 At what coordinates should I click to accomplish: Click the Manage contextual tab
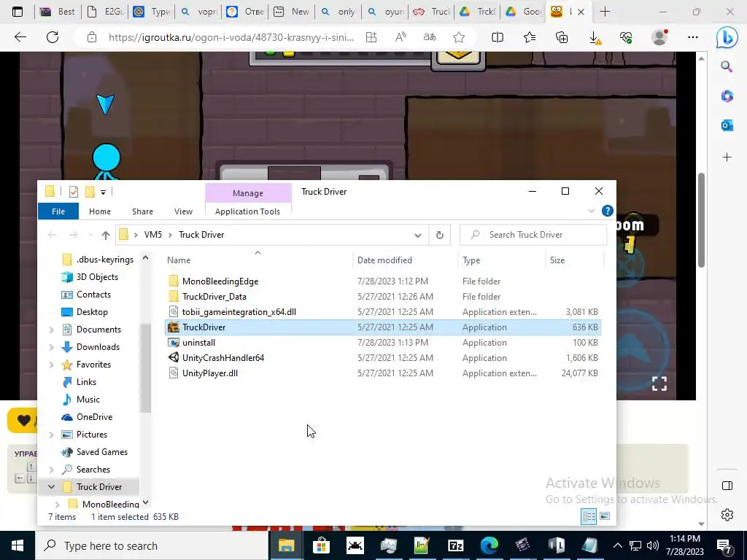[248, 192]
